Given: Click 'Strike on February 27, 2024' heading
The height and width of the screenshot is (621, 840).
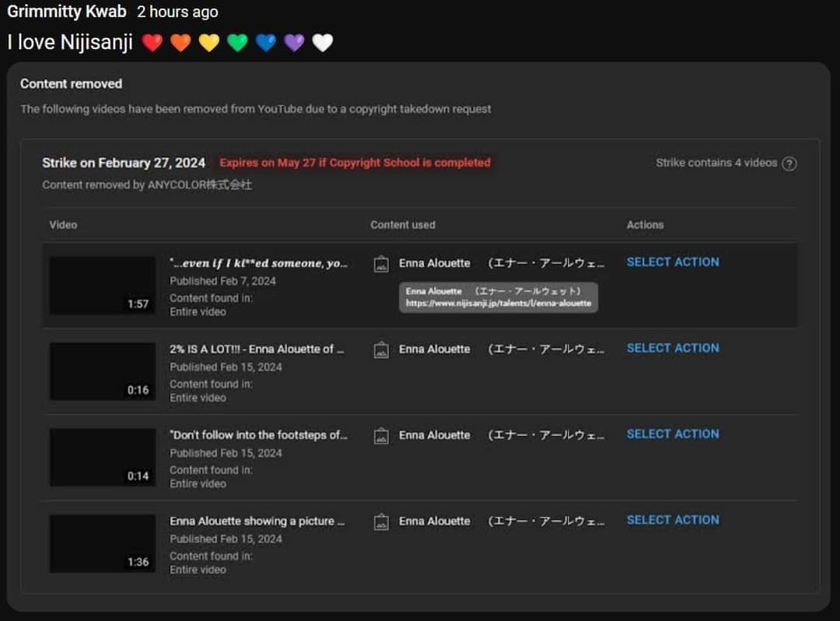Looking at the screenshot, I should (124, 163).
